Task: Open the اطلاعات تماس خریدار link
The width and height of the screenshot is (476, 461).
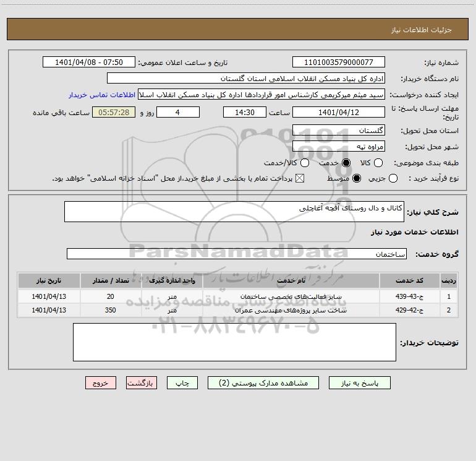Action: point(102,95)
